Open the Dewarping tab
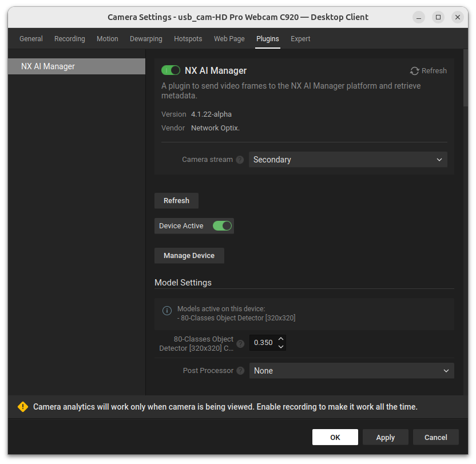476x464 pixels. tap(146, 39)
